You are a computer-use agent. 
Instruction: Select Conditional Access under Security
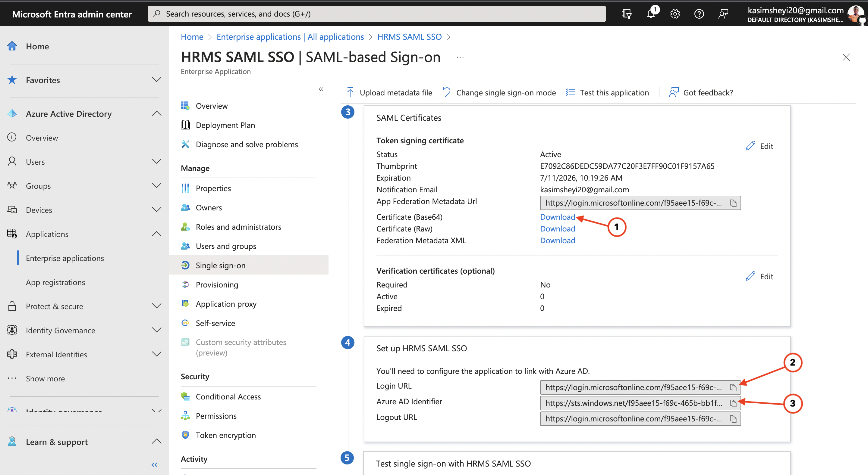pos(228,396)
